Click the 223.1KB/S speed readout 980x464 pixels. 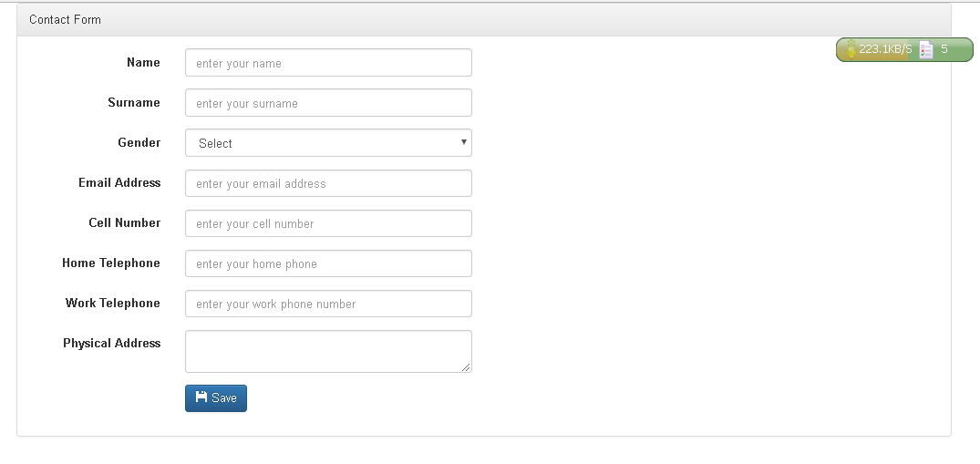885,49
